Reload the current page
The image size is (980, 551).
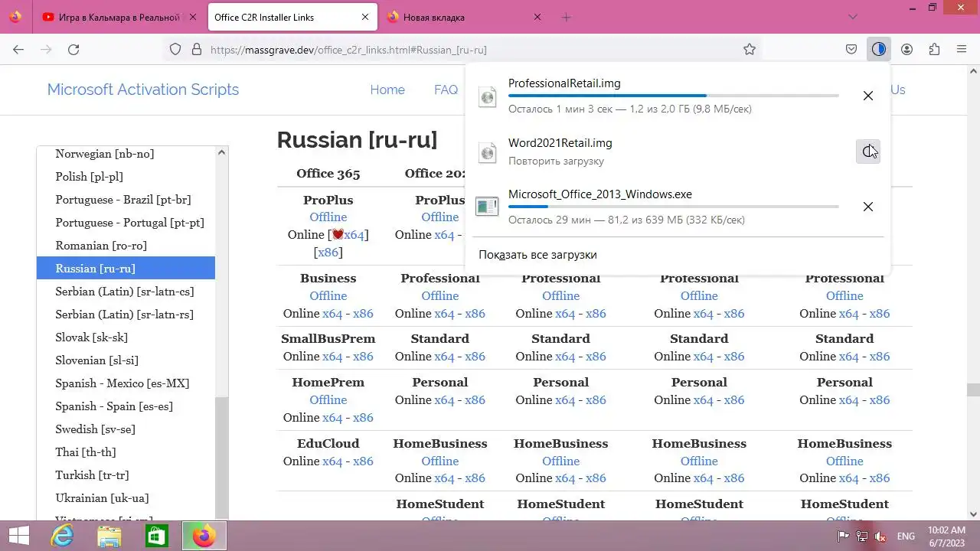pyautogui.click(x=73, y=49)
